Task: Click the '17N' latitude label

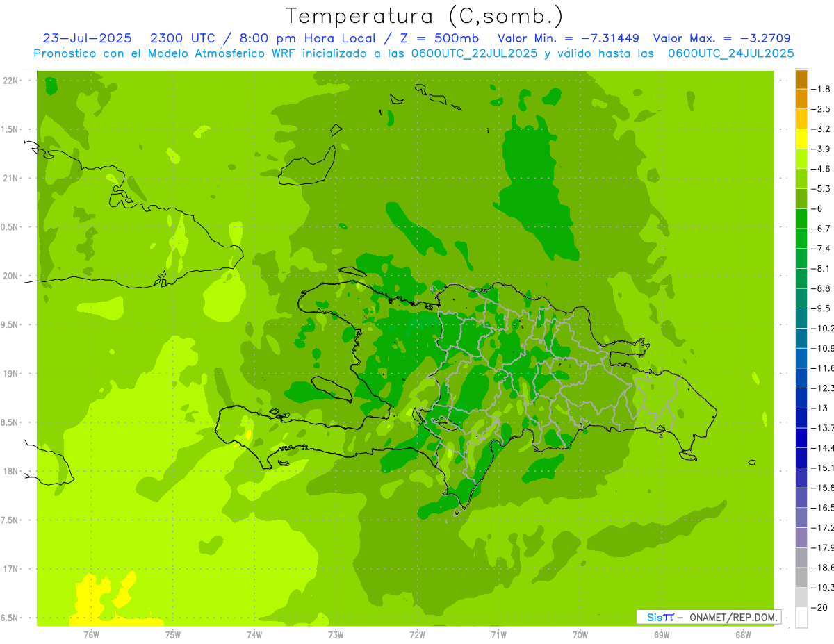Action: (x=10, y=569)
